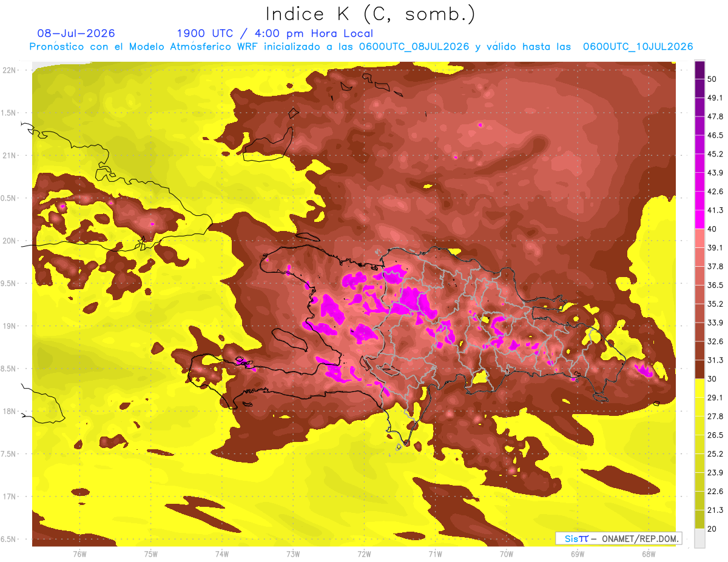The height and width of the screenshot is (562, 728).
Task: Click the colorbar value '32.6'
Action: (x=715, y=341)
